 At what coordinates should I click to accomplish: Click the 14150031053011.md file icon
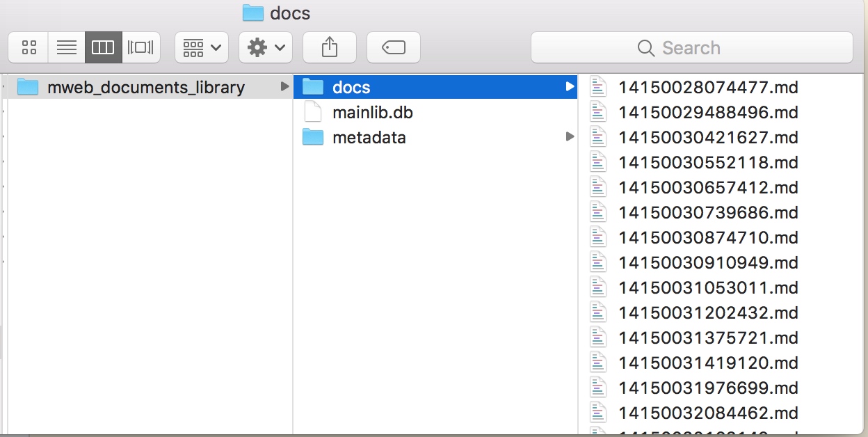click(x=598, y=287)
